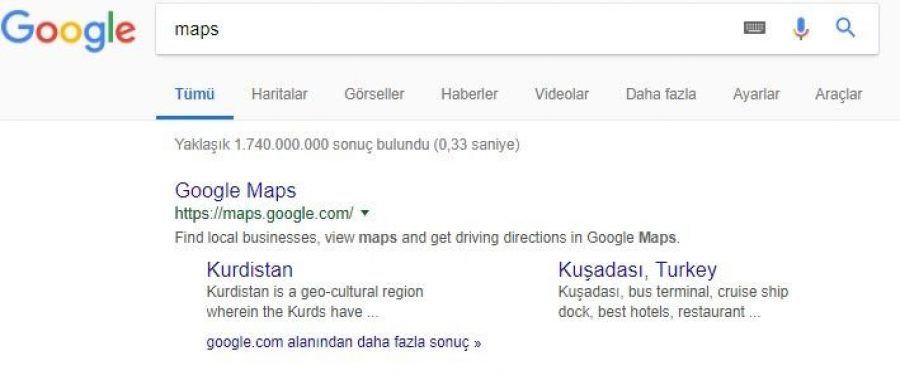Select the Tümü tab
The width and height of the screenshot is (900, 390).
coord(195,94)
